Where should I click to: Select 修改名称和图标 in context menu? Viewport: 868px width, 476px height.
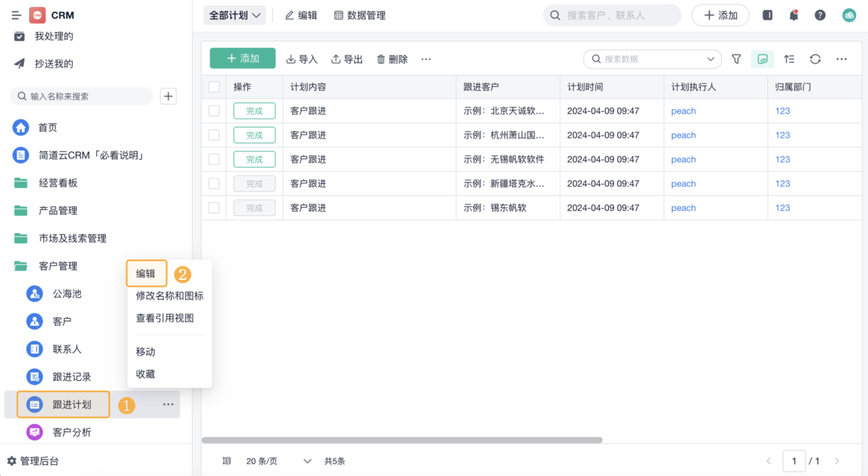[169, 296]
